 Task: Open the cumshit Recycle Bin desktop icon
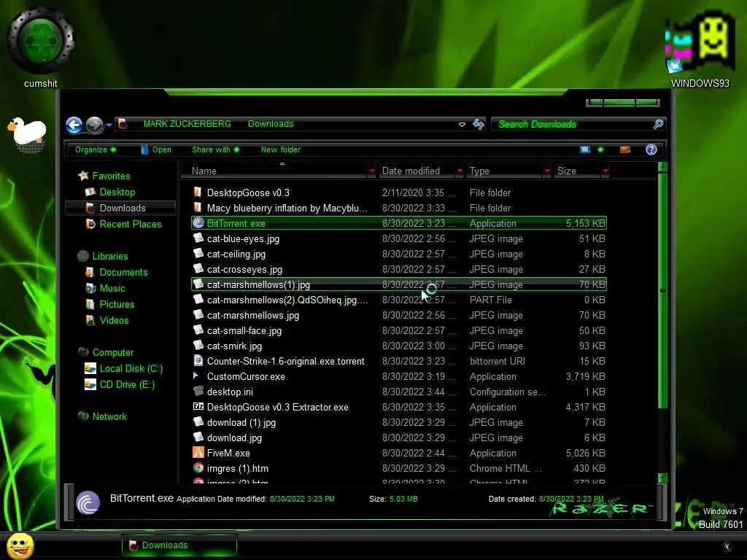[x=41, y=47]
